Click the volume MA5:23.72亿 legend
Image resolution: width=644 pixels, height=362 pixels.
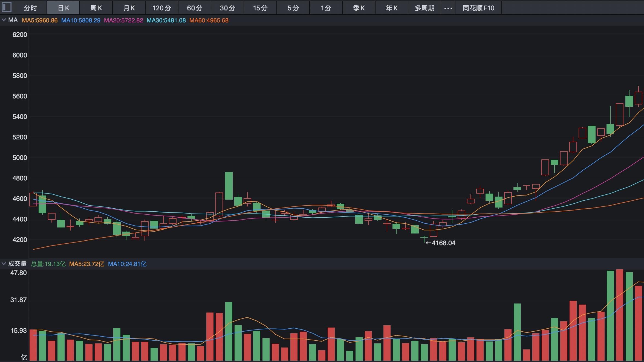pos(86,264)
